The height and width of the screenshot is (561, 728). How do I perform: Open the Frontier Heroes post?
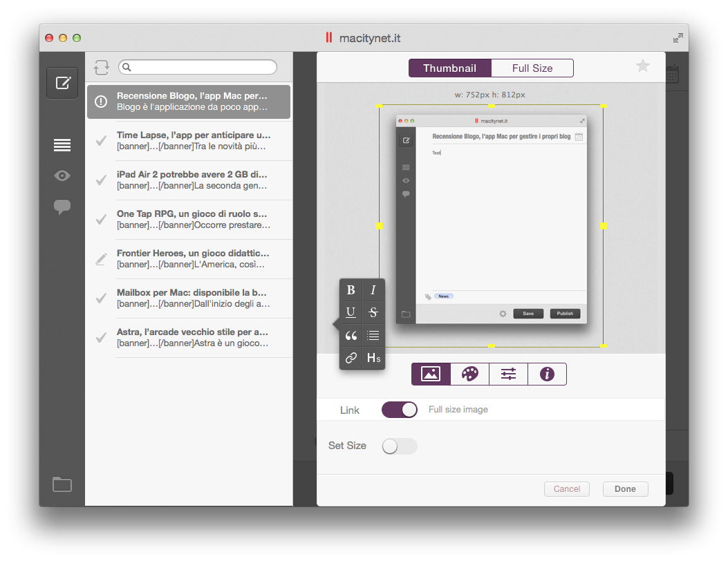tap(189, 259)
